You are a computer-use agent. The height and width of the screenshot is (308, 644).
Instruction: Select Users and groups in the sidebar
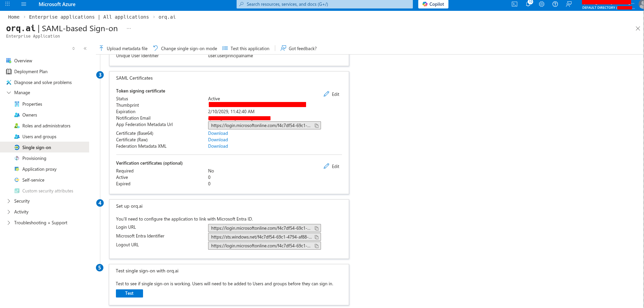pyautogui.click(x=39, y=137)
